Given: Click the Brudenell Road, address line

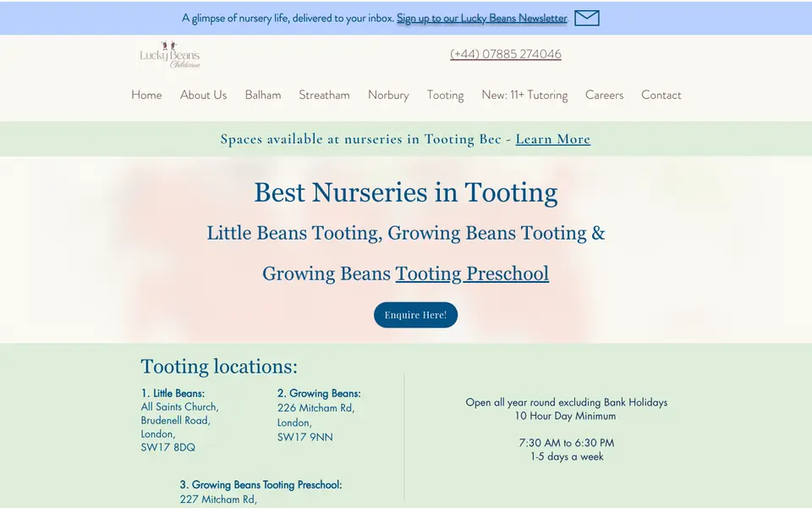Looking at the screenshot, I should coord(176,421).
